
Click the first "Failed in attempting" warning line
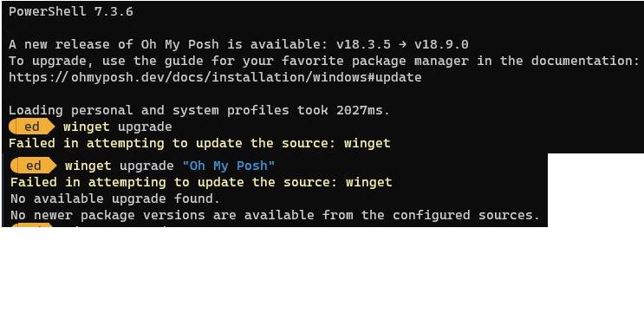click(199, 143)
